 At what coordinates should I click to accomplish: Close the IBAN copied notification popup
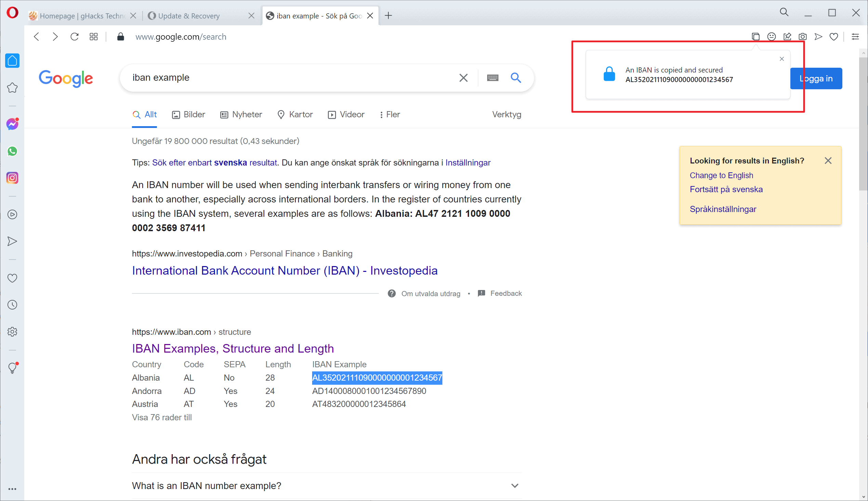pyautogui.click(x=782, y=59)
